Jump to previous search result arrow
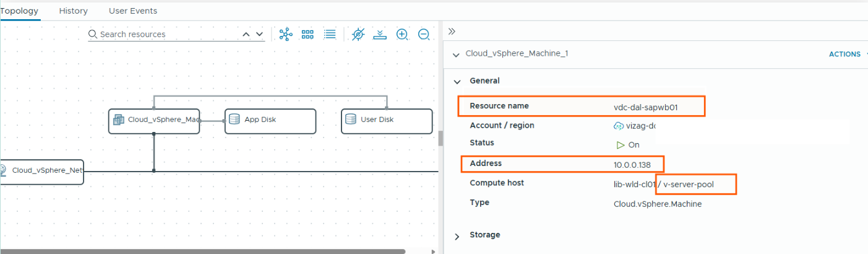This screenshot has height=254, width=868. tap(246, 35)
